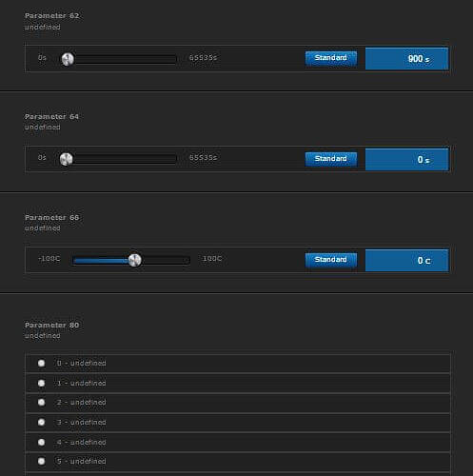Screen dimensions: 473x476
Task: Select radio option 5 - undefined
Action: 41,461
